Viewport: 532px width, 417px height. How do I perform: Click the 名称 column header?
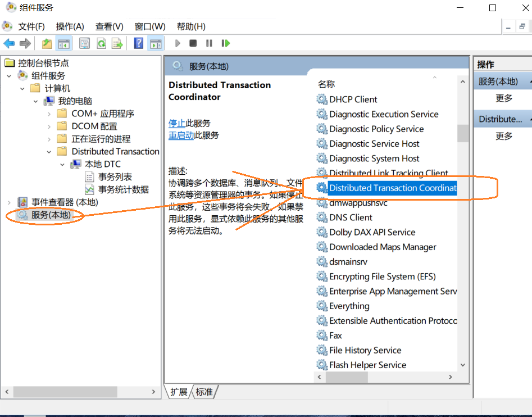[x=326, y=84]
